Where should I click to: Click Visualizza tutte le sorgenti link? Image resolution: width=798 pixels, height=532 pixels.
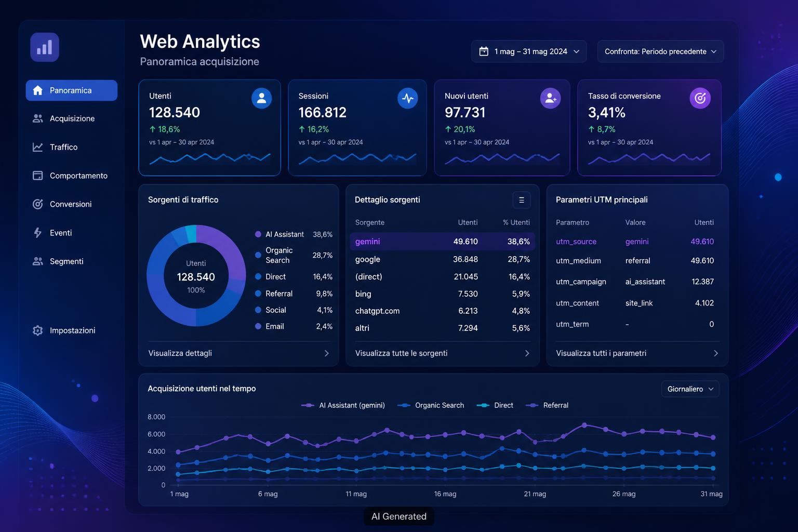click(x=442, y=353)
